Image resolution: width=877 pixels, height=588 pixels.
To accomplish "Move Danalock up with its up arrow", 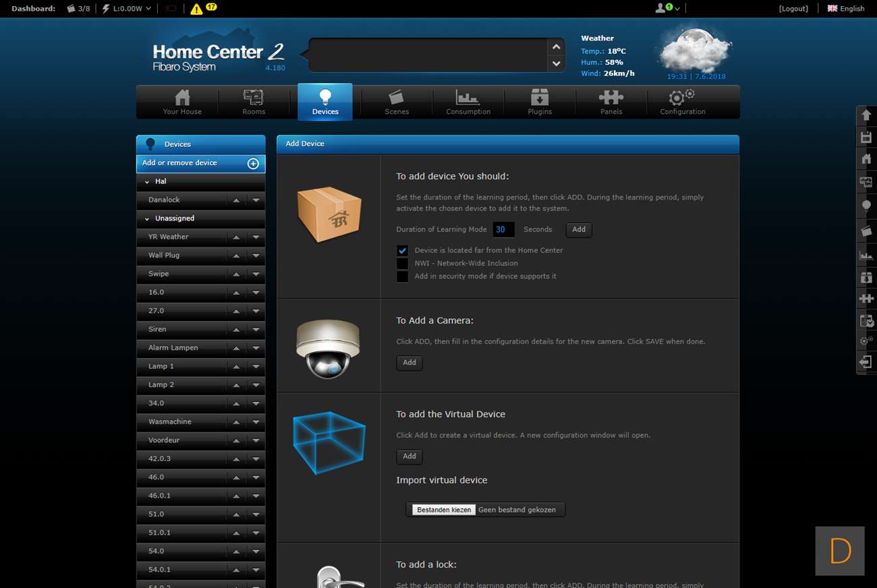I will (x=236, y=200).
